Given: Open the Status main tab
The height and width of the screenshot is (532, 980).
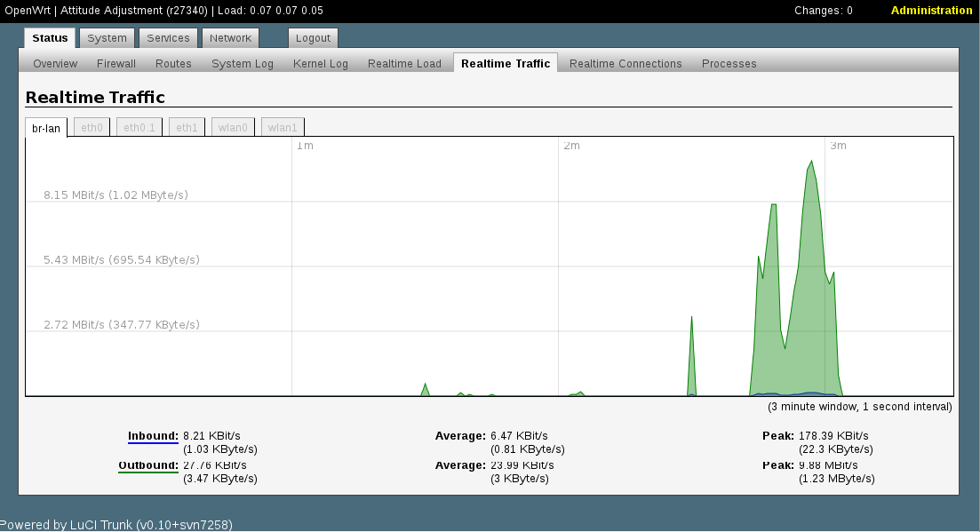Looking at the screenshot, I should pyautogui.click(x=50, y=38).
